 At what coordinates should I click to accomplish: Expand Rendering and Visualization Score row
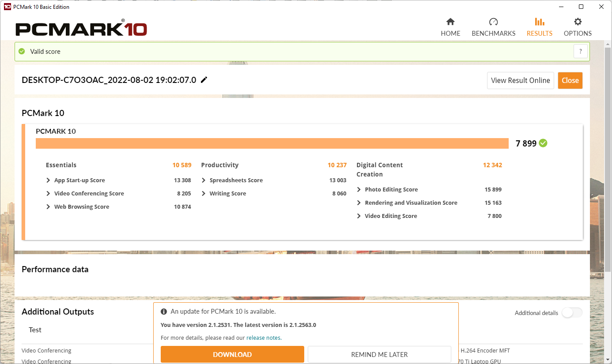point(359,203)
